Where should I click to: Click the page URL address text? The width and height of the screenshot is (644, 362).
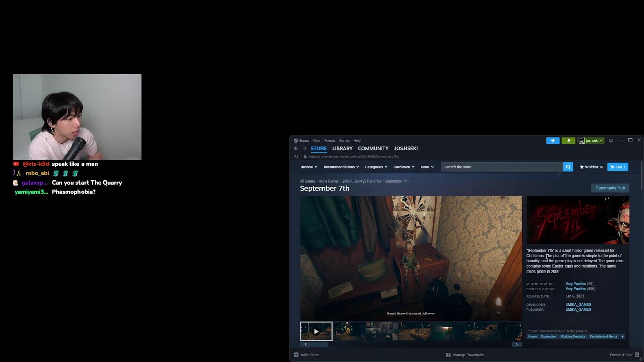coord(354,156)
